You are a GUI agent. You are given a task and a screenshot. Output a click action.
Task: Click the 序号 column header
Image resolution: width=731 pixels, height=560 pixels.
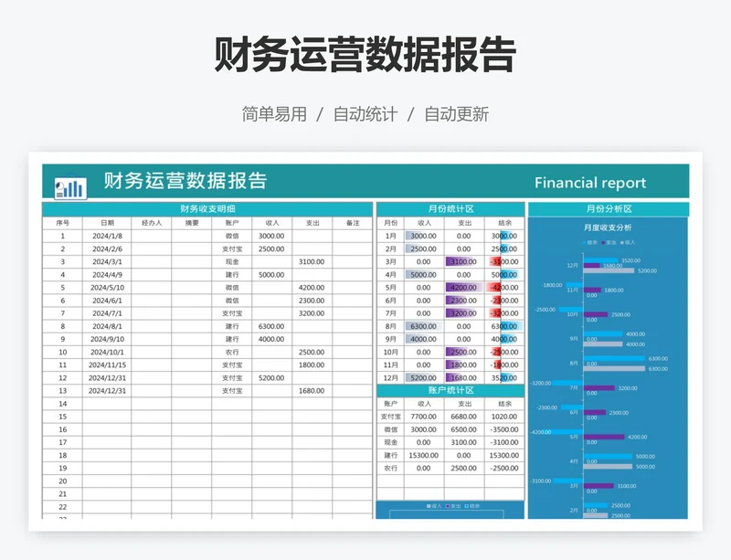click(62, 223)
